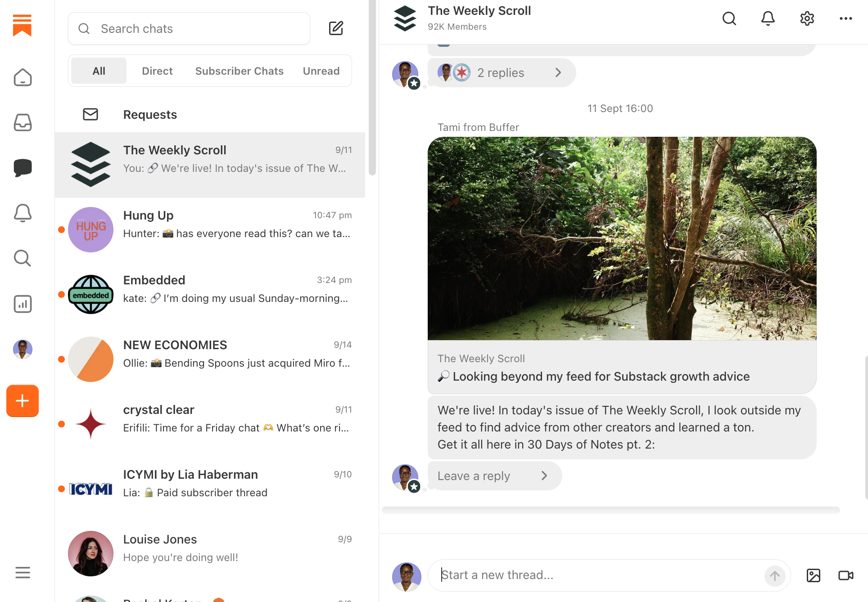The width and height of the screenshot is (868, 602).
Task: Click Louise Jones profile photo
Action: pos(90,553)
